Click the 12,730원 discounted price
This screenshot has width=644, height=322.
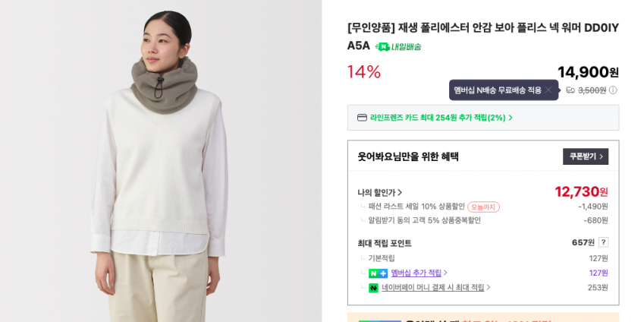click(581, 191)
